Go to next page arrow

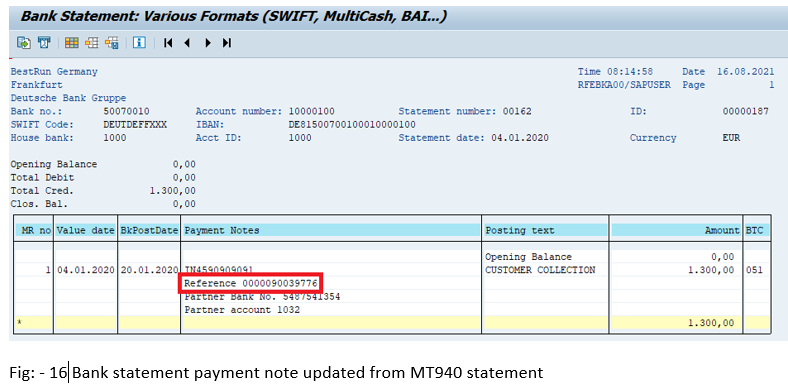tap(208, 43)
